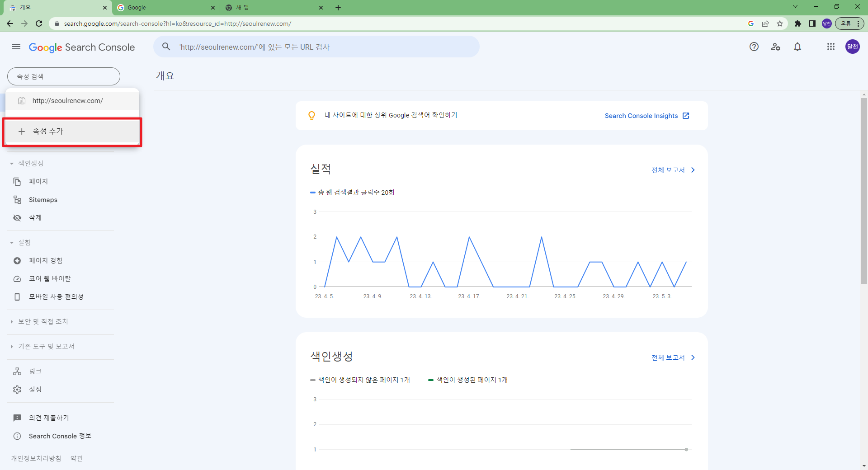868x470 pixels.
Task: Click the Help question mark icon
Action: [x=754, y=47]
